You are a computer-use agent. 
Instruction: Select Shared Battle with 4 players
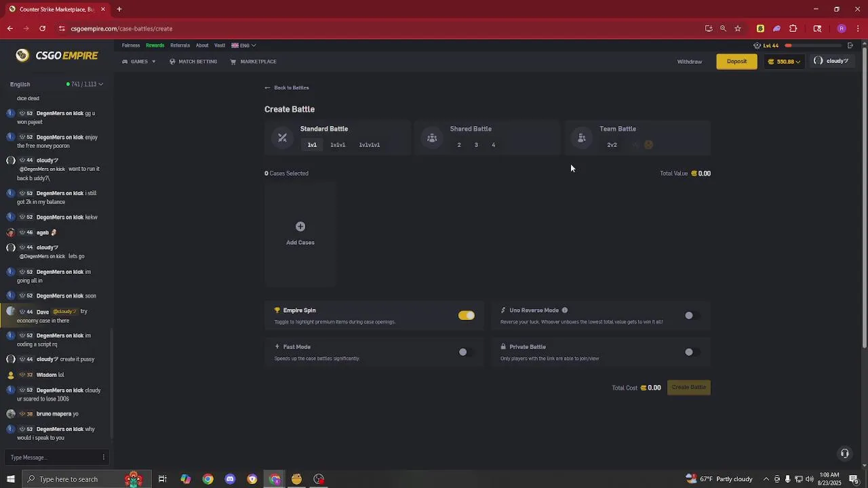point(493,145)
